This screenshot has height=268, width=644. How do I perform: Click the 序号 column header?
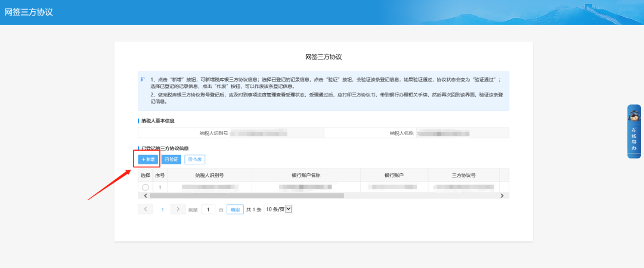pyautogui.click(x=160, y=175)
